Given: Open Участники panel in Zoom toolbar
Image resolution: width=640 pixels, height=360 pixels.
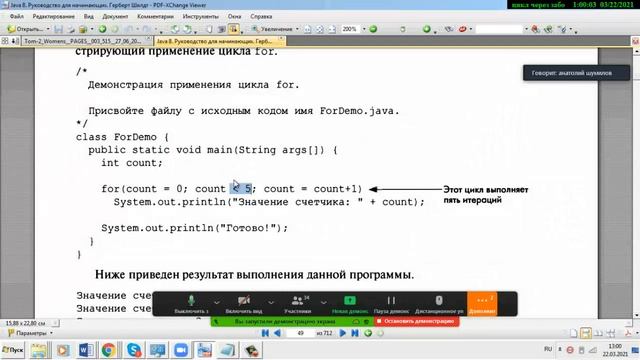Looking at the screenshot, I should tap(298, 304).
